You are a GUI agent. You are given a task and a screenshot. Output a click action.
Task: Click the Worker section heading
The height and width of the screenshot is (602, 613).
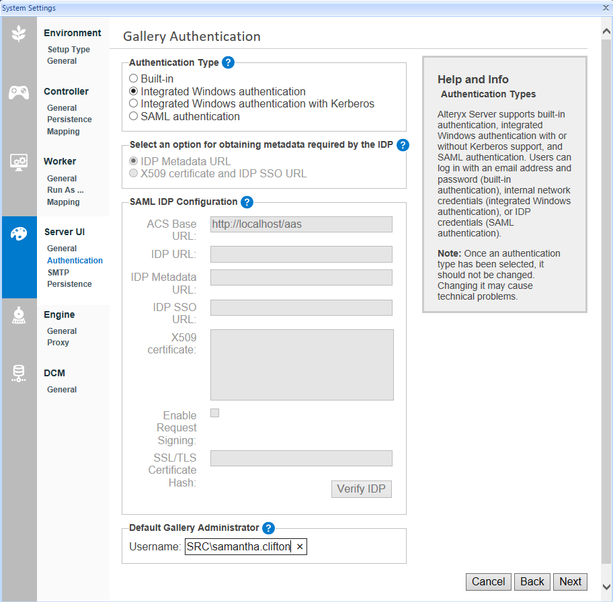(60, 161)
